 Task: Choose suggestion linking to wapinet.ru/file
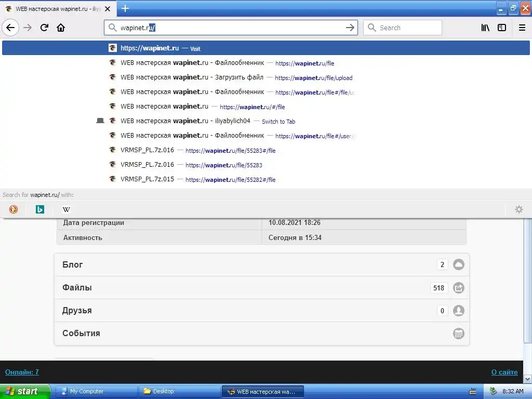click(x=265, y=63)
